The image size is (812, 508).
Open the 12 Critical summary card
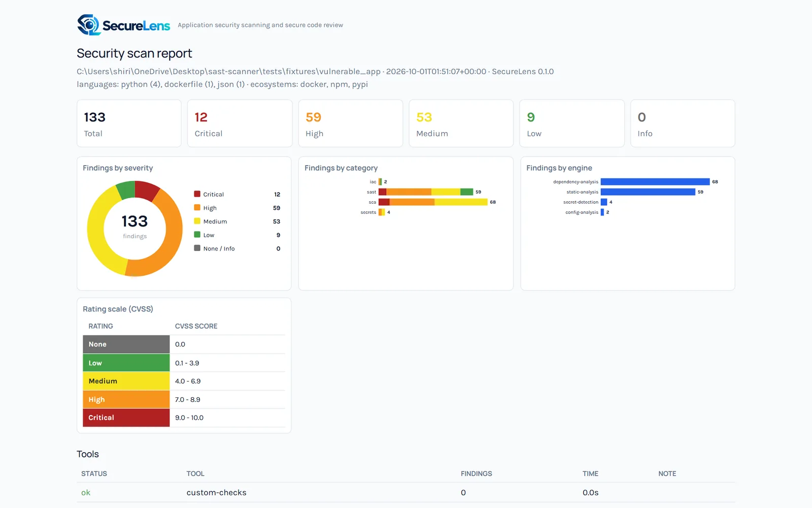[240, 123]
